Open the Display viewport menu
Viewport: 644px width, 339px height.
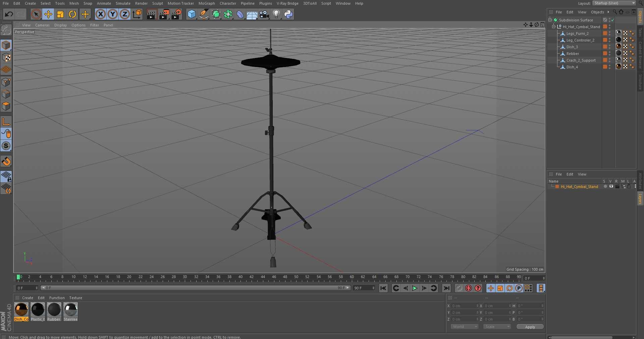(60, 25)
